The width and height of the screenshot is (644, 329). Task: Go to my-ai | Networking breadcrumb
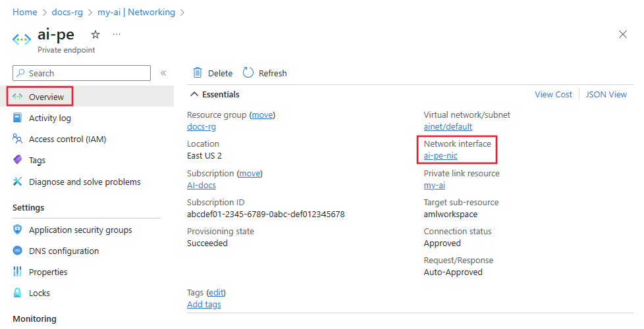(136, 13)
